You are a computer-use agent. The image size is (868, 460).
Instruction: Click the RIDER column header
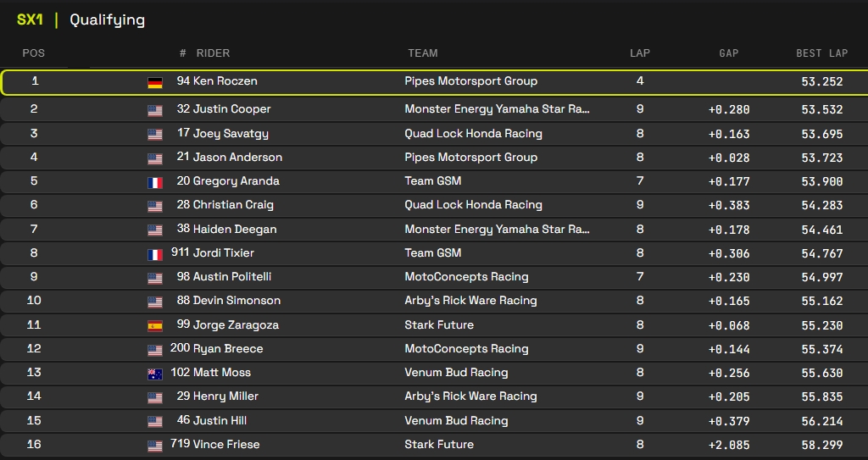pos(213,53)
